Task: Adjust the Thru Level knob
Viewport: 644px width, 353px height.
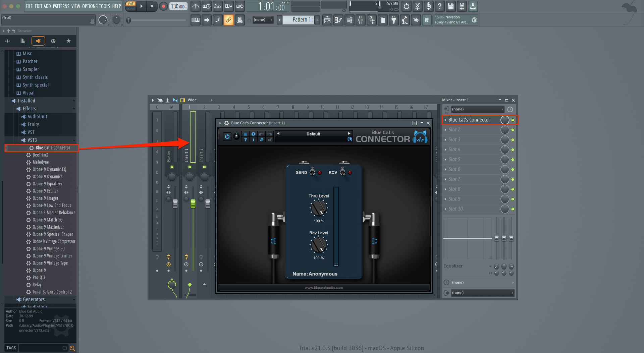Action: (x=319, y=208)
